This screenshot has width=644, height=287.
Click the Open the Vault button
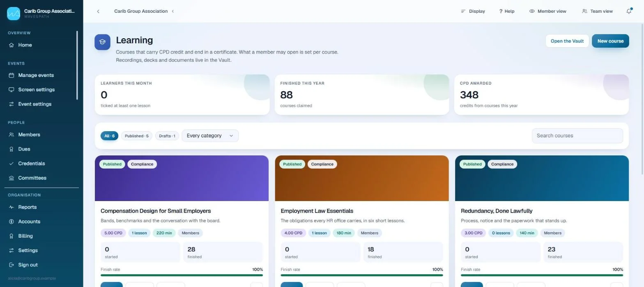[567, 41]
